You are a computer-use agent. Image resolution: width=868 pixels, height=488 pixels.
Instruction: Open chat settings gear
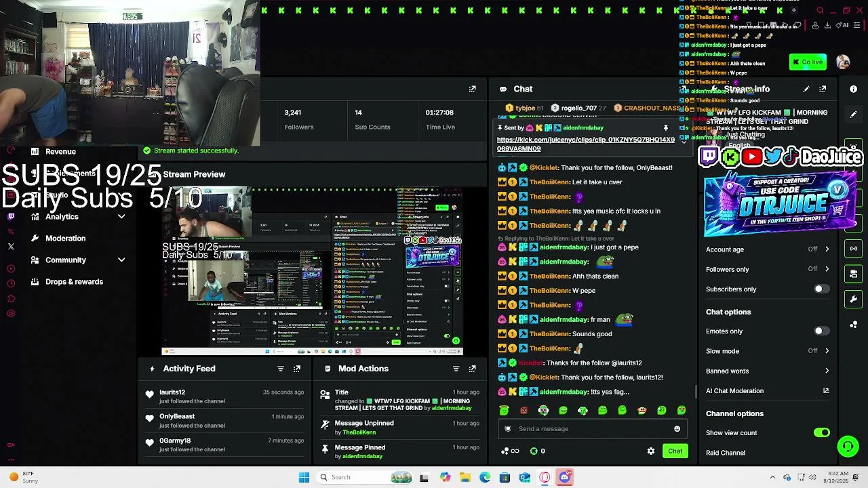pos(651,451)
